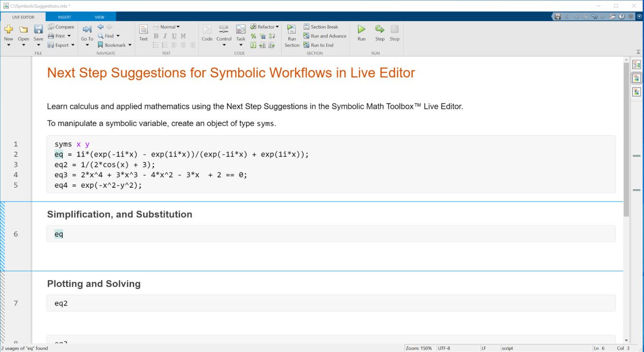This screenshot has height=352, width=644.
Task: Open the Help question mark icon
Action: click(621, 16)
